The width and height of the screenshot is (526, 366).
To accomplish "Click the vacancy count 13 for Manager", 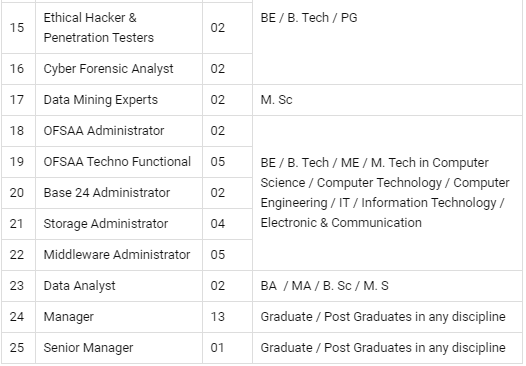I will [218, 317].
